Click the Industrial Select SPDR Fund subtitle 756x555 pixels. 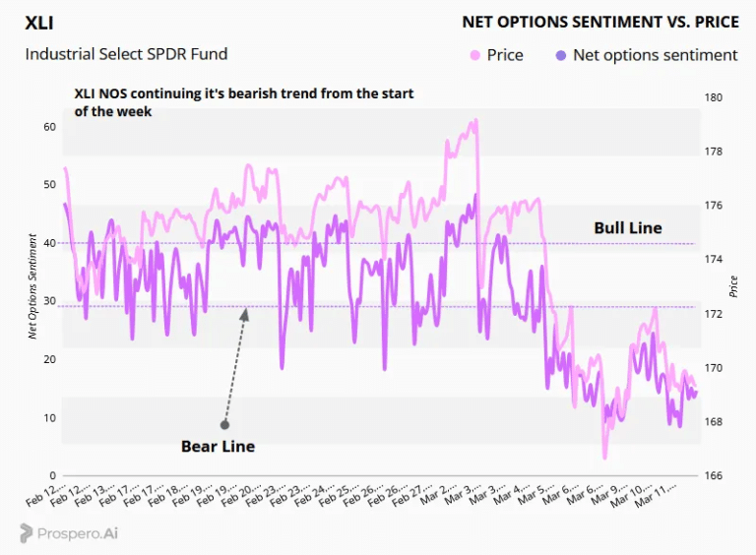[126, 54]
